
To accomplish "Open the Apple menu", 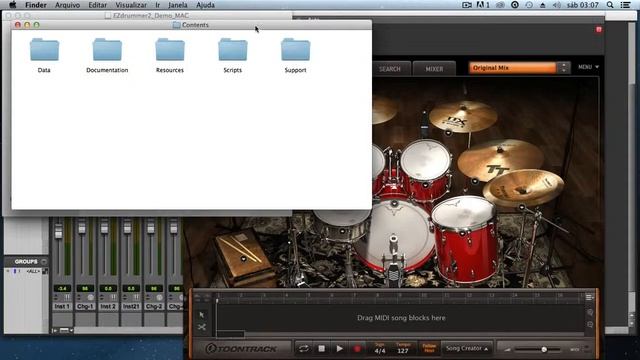I will (13, 5).
